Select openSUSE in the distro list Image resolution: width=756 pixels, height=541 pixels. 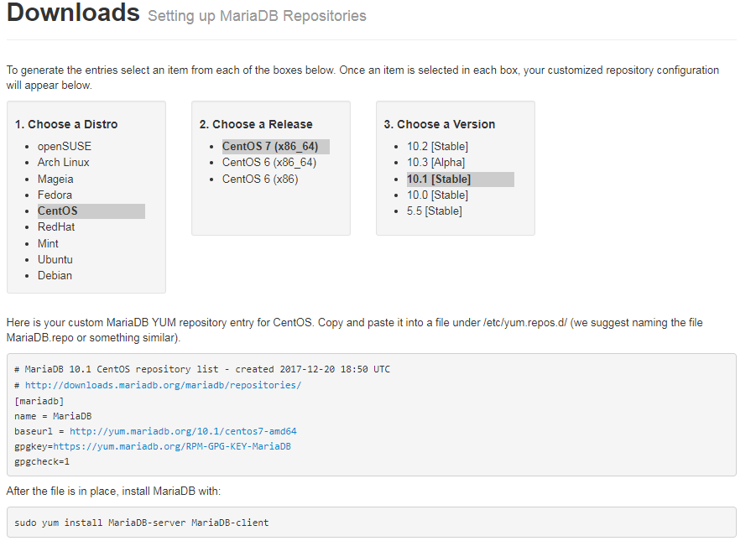pos(64,146)
